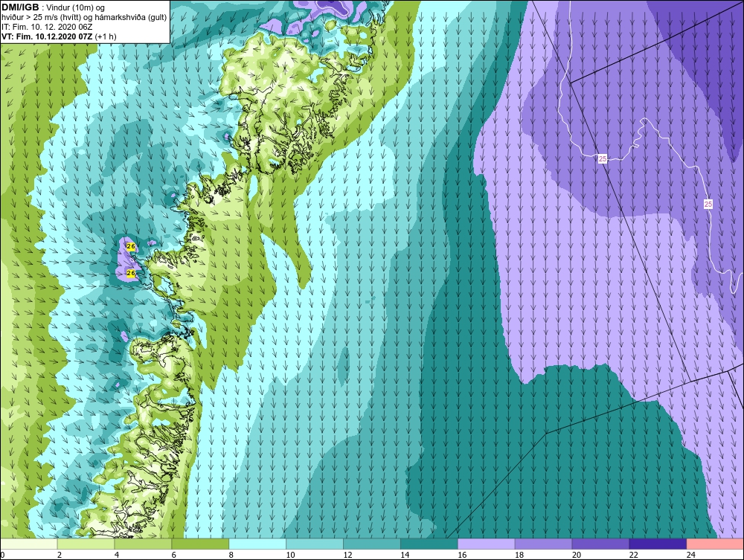Click the salmon 24+ m/s legend swatch
Image resolution: width=744 pixels, height=560 pixels.
715,544
